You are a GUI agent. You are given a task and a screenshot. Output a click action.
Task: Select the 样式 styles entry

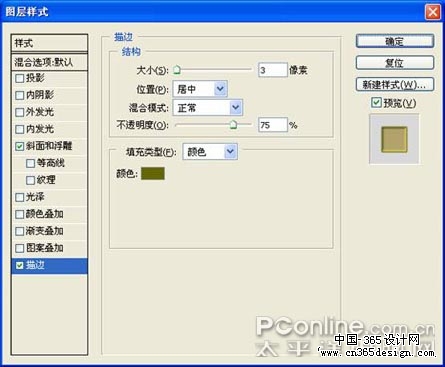(x=49, y=43)
